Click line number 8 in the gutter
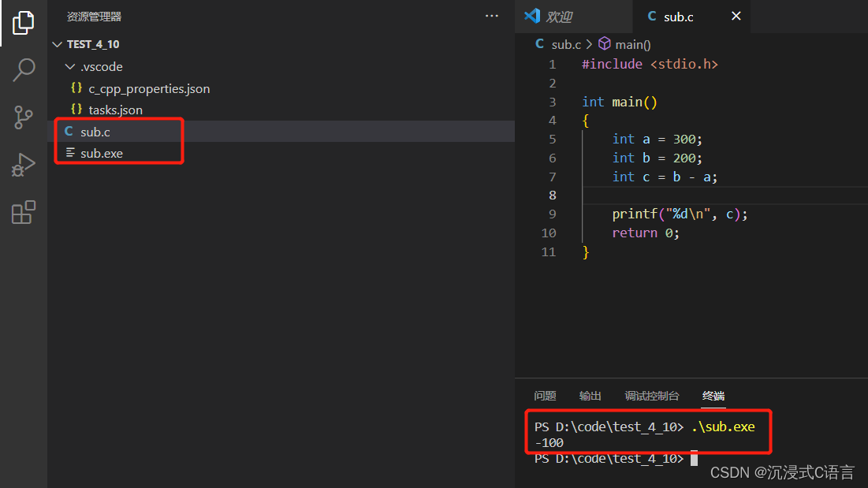This screenshot has width=868, height=488. click(x=552, y=196)
